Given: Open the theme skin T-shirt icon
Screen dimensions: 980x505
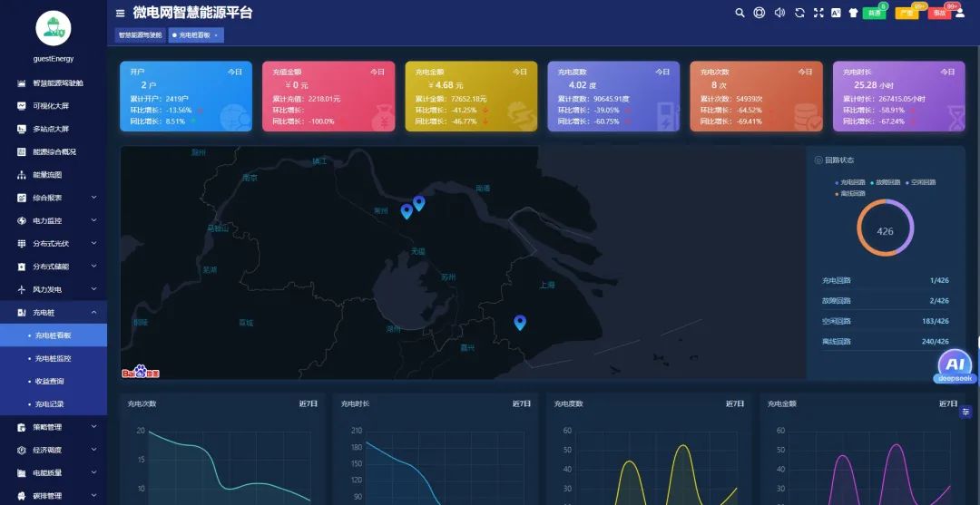Looking at the screenshot, I should pyautogui.click(x=853, y=13).
